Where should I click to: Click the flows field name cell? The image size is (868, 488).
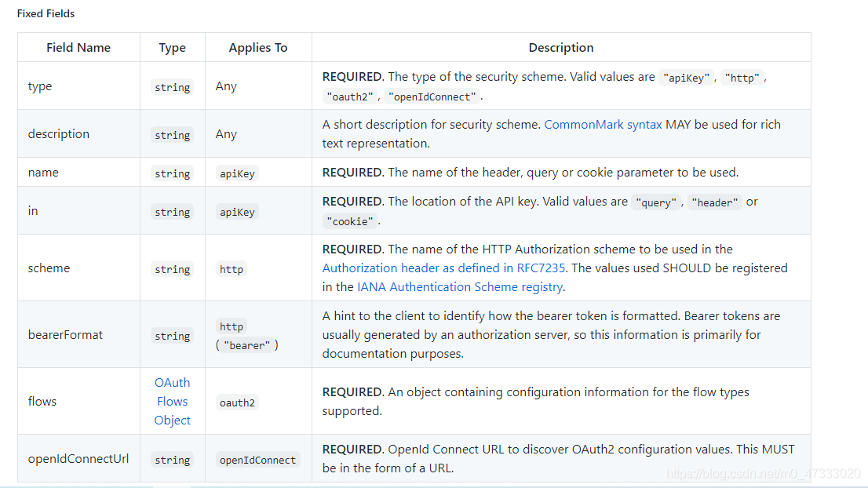[42, 401]
